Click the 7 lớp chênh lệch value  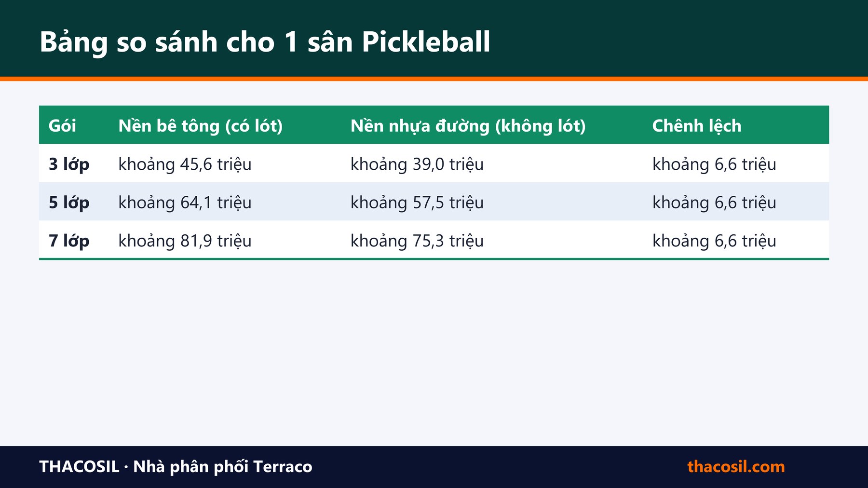tap(714, 241)
